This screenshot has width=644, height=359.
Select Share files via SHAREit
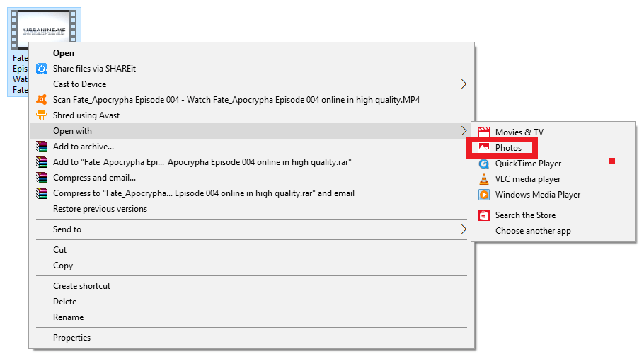pyautogui.click(x=94, y=69)
